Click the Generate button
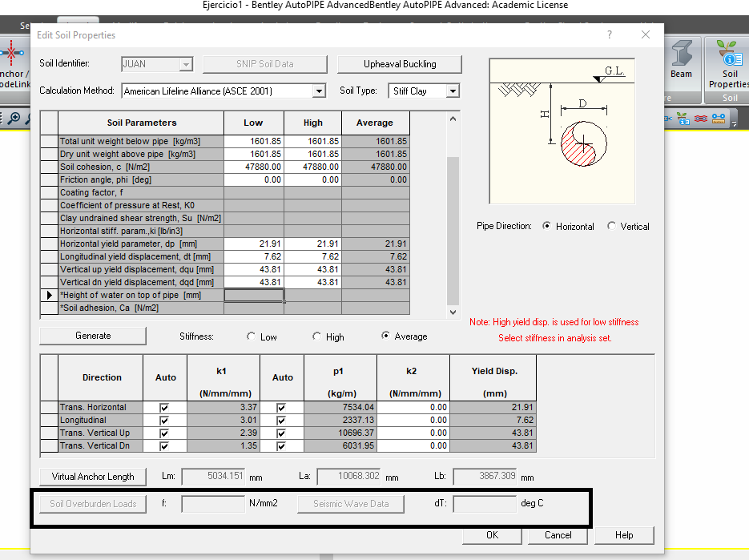The height and width of the screenshot is (560, 749). (93, 336)
